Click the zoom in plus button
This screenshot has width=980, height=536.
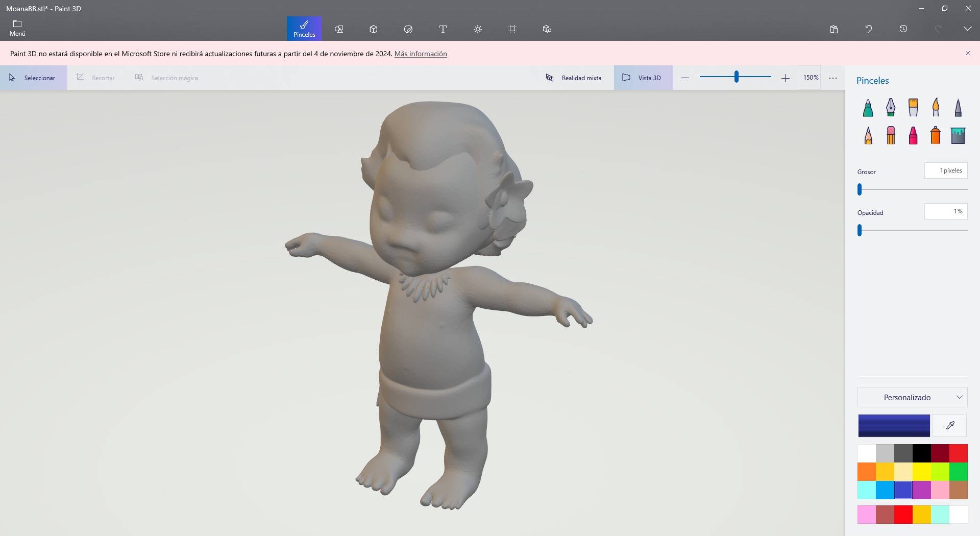786,78
